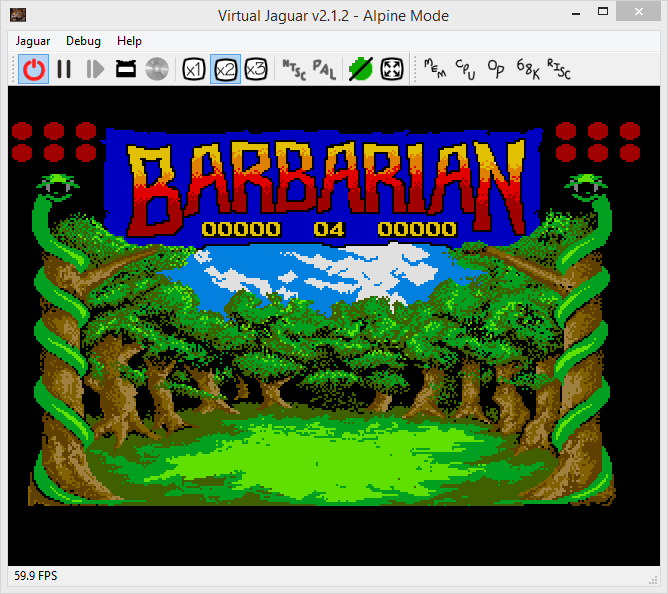Open the Help menu
Image resolution: width=668 pixels, height=594 pixels.
click(129, 41)
